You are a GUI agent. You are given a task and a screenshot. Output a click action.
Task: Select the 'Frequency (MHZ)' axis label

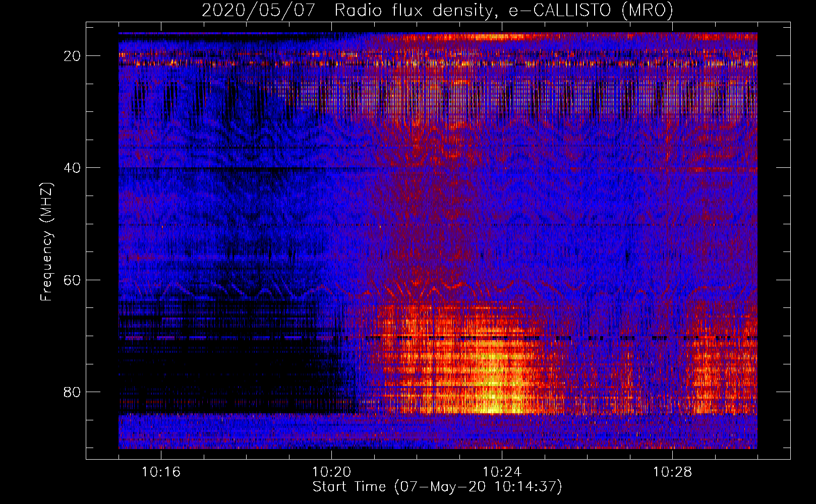46,242
